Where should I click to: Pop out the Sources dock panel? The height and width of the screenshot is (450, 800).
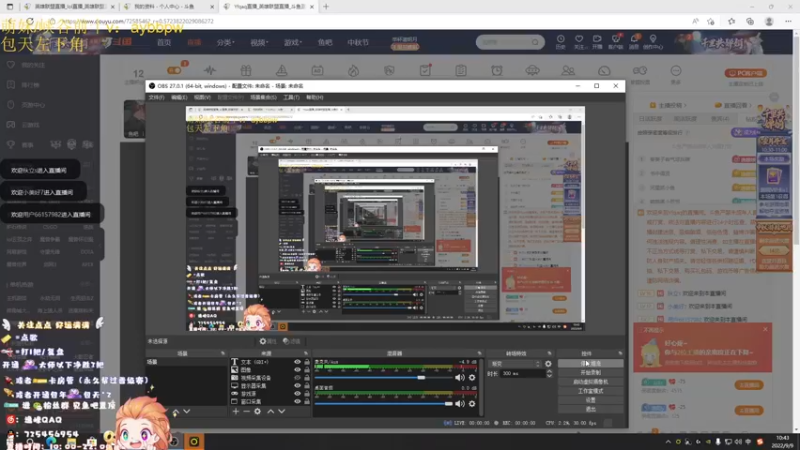pos(306,353)
